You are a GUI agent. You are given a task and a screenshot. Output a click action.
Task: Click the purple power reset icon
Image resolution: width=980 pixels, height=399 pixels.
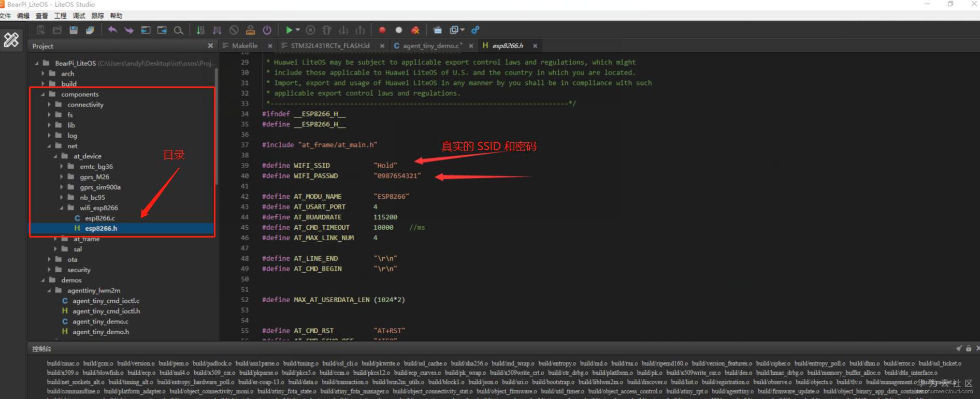click(267, 30)
